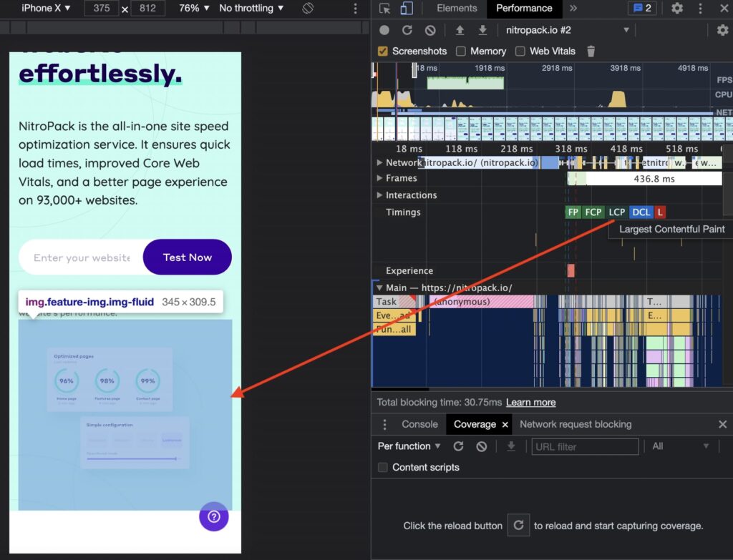733x560 pixels.
Task: Toggle the device toolbar icon
Action: point(407,9)
